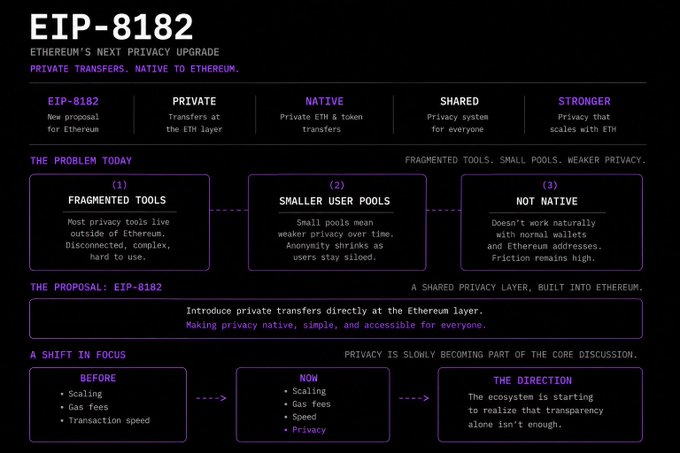Click the tagline 'PRIVATE TRANSFERS. NATIVE TO ETHEREUM.'
The height and width of the screenshot is (453, 680).
134,69
